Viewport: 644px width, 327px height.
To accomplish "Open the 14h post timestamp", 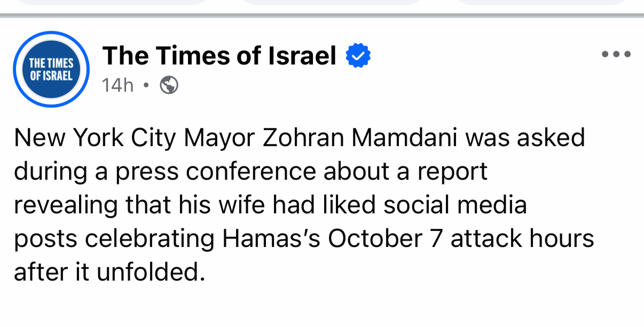I will pos(117,85).
